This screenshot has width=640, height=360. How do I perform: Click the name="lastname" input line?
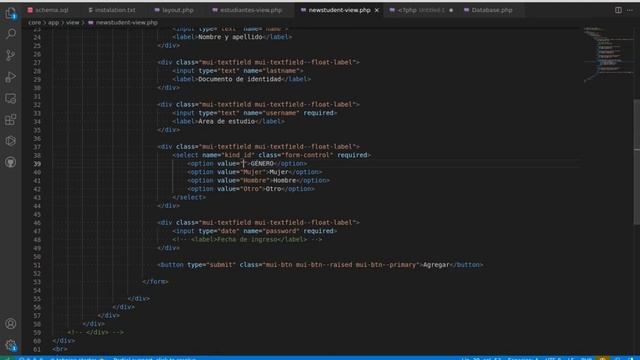238,71
